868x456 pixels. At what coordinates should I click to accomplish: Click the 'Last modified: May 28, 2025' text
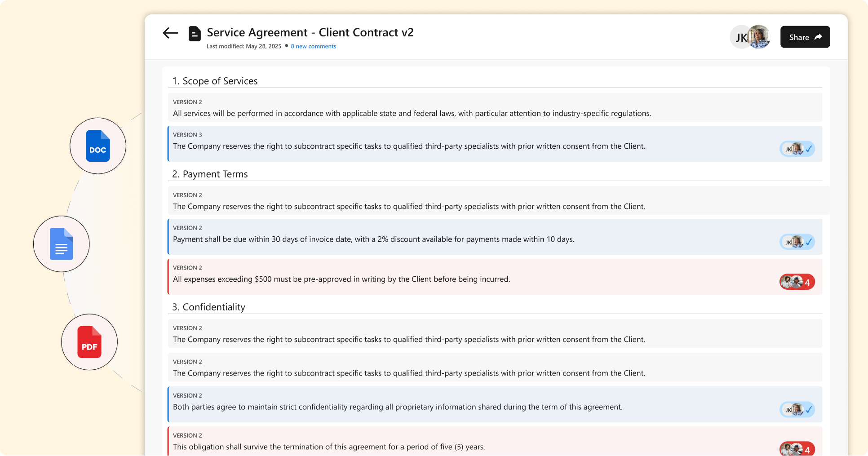(x=244, y=46)
